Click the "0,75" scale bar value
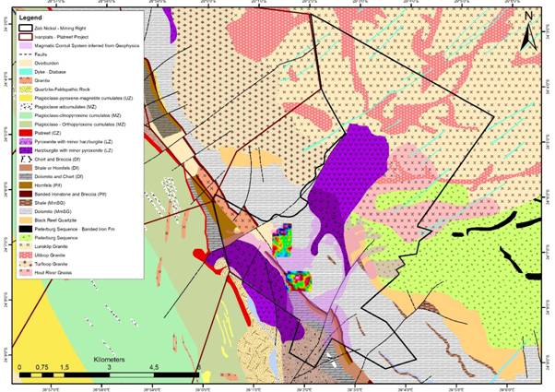The width and height of the screenshot is (555, 392). click(41, 367)
